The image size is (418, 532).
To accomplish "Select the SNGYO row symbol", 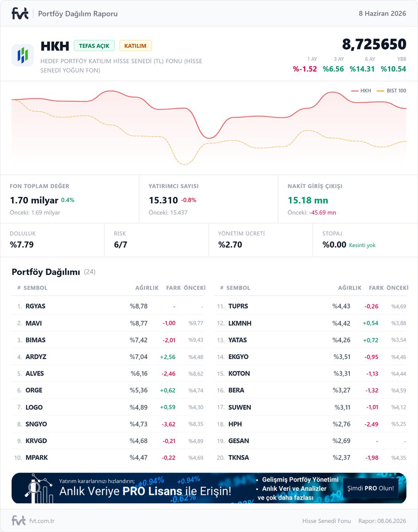I will pos(36,424).
